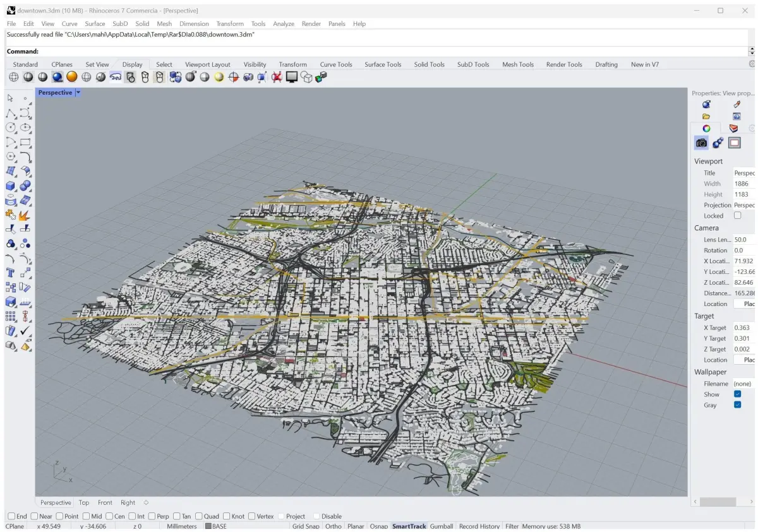
Task: Click the Lens Length value field
Action: coord(743,240)
